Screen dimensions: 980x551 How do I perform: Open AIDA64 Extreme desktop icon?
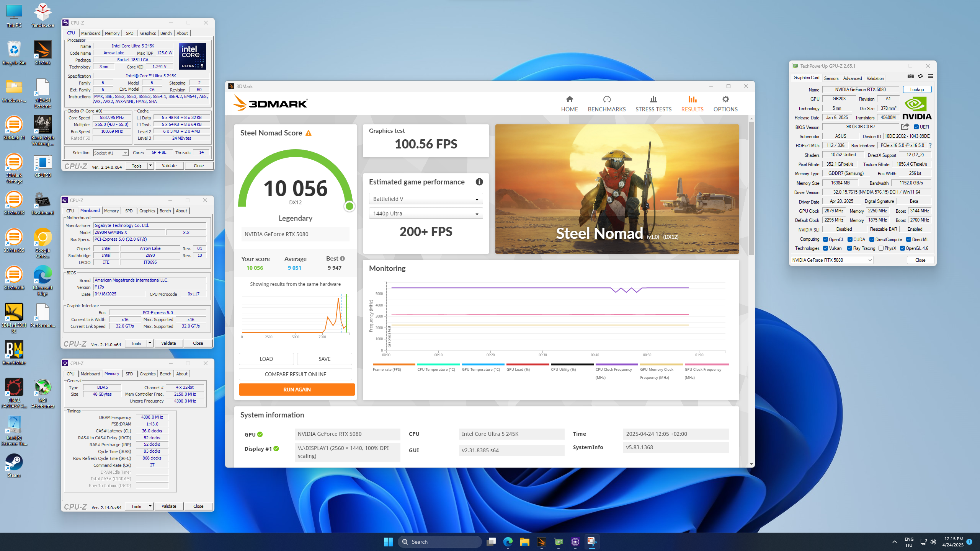point(42,93)
